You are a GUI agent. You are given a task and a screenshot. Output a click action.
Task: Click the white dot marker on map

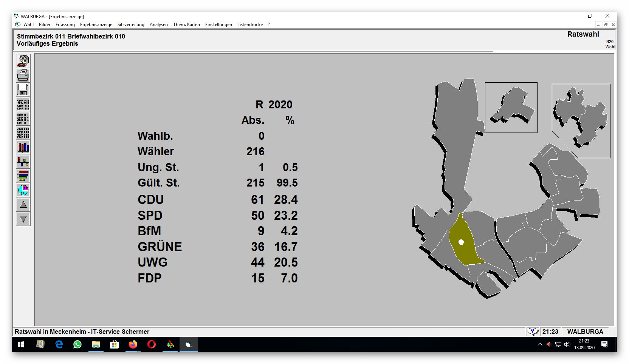pos(461,242)
